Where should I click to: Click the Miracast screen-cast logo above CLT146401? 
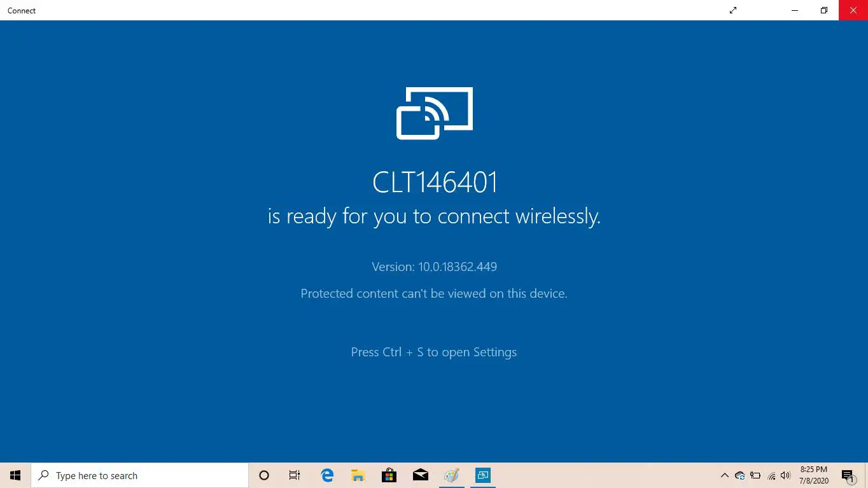pos(435,113)
